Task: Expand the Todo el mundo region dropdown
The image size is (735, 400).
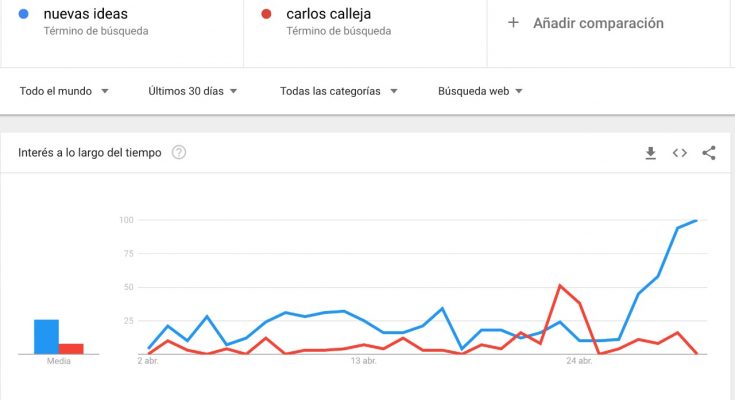Action: [x=64, y=91]
